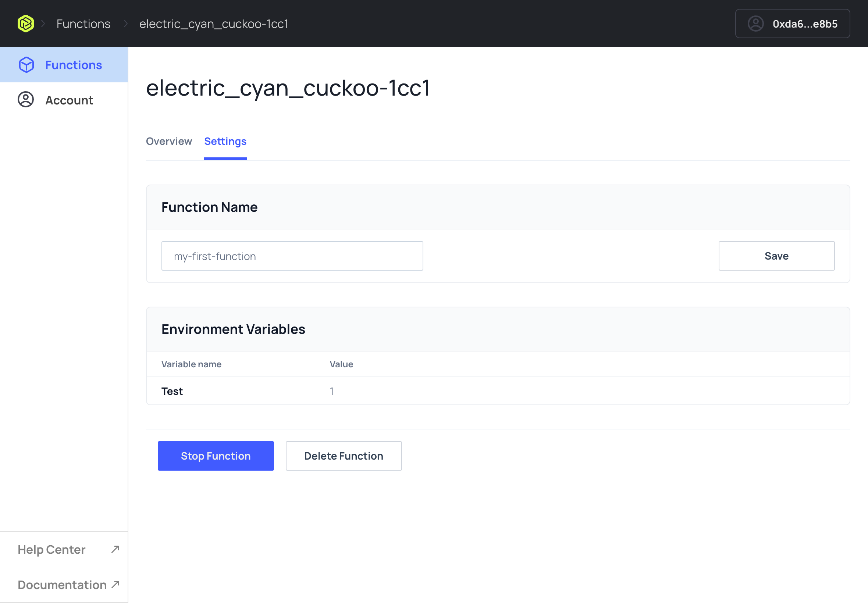Select the Functions cube icon in the sidebar
The width and height of the screenshot is (868, 603).
tap(26, 65)
